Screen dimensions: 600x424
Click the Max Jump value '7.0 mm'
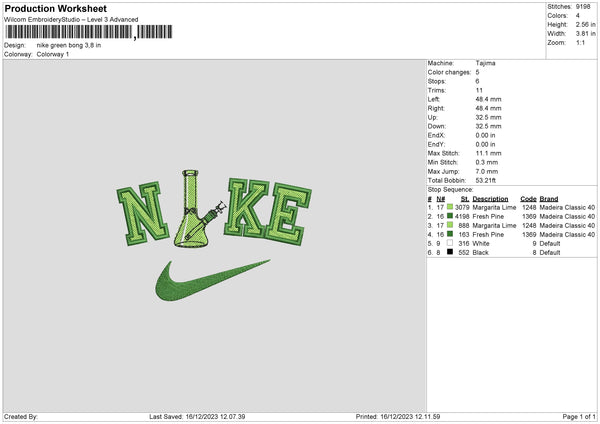[x=487, y=171]
